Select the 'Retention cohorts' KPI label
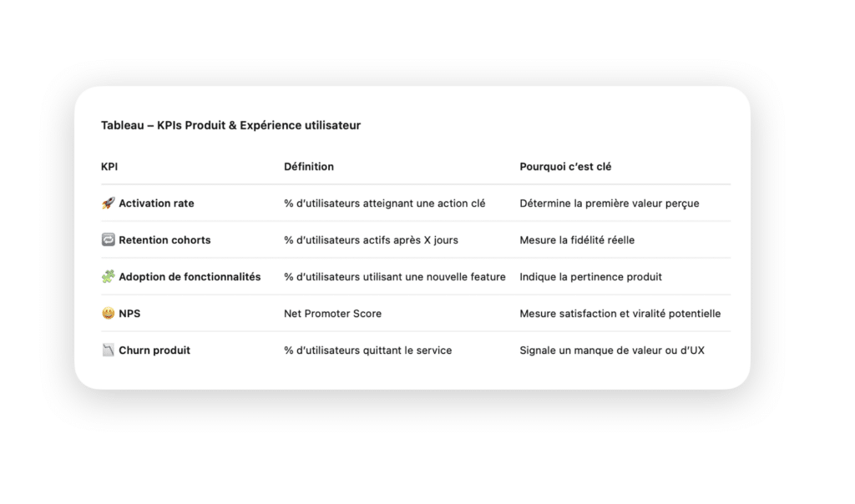Image resolution: width=855 pixels, height=504 pixels. tap(164, 239)
